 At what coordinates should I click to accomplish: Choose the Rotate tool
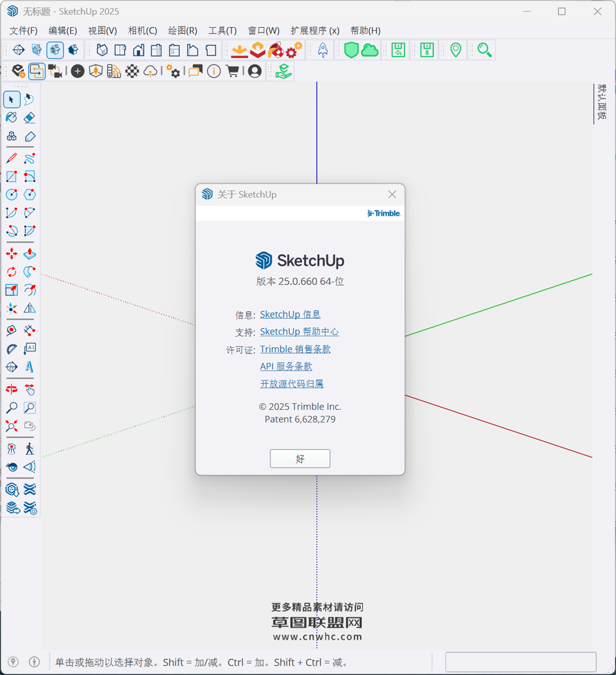[11, 271]
